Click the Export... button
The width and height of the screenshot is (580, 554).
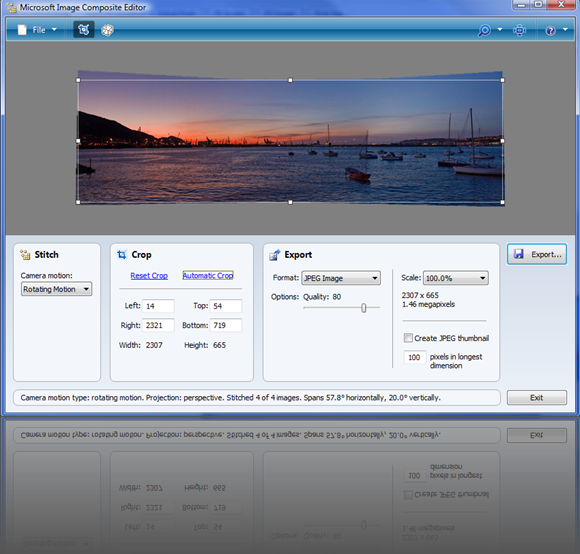tap(537, 254)
